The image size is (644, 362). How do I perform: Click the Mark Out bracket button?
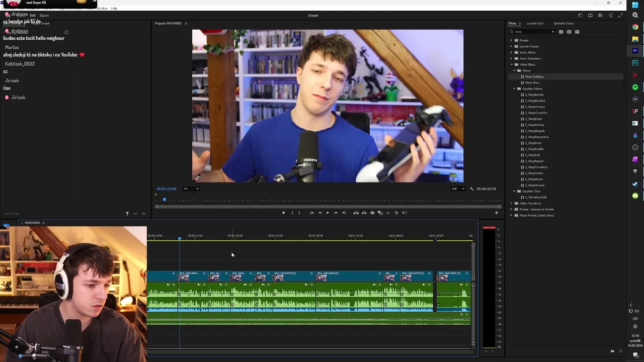[299, 213]
